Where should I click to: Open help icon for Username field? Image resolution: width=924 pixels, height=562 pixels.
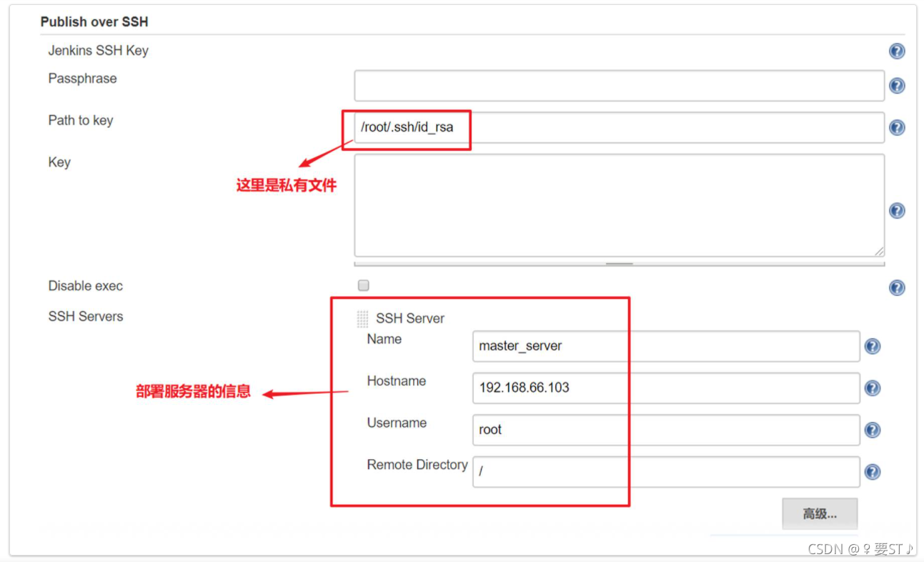(x=872, y=430)
